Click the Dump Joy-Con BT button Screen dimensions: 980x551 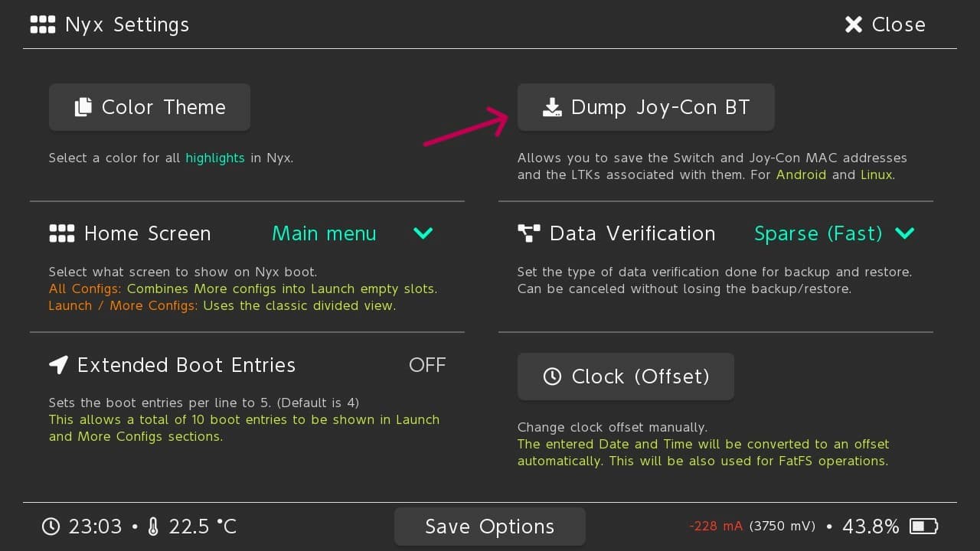click(645, 107)
